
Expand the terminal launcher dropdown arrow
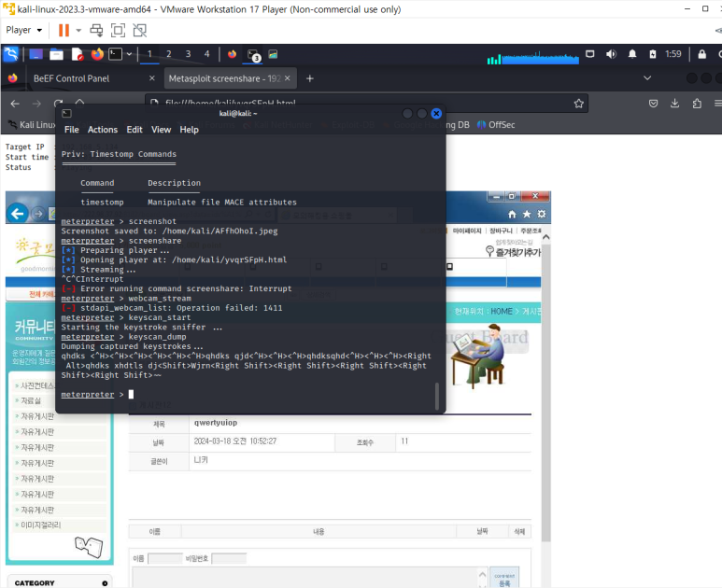pos(130,54)
